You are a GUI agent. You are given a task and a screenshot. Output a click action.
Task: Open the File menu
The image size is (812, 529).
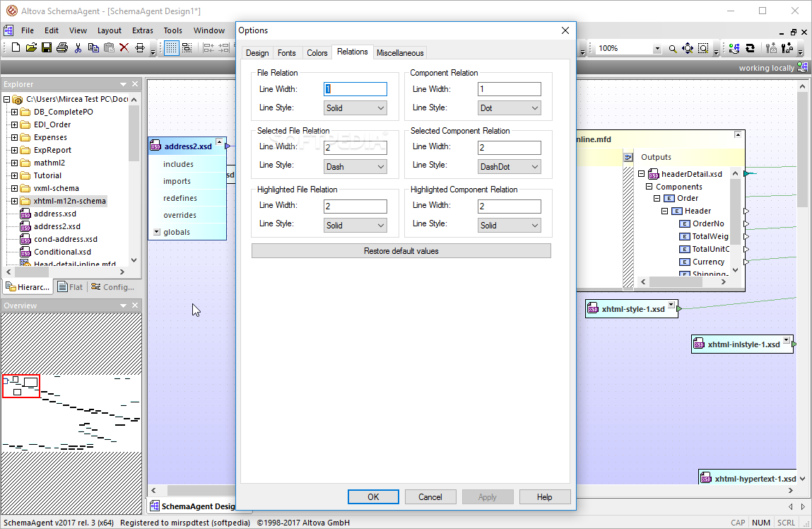pos(28,30)
